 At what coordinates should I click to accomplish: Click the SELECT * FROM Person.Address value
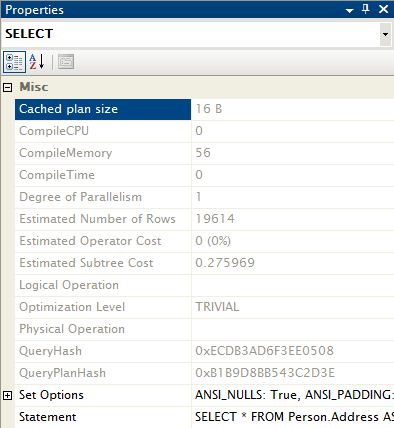(x=294, y=417)
